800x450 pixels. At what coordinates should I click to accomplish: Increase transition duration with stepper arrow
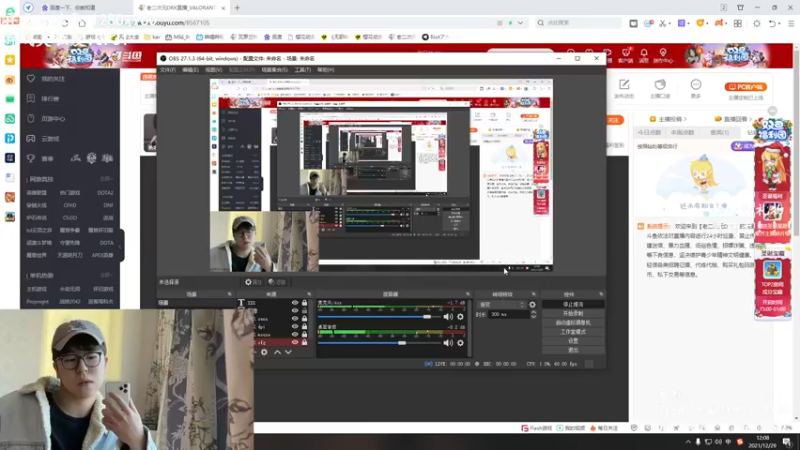pos(533,312)
